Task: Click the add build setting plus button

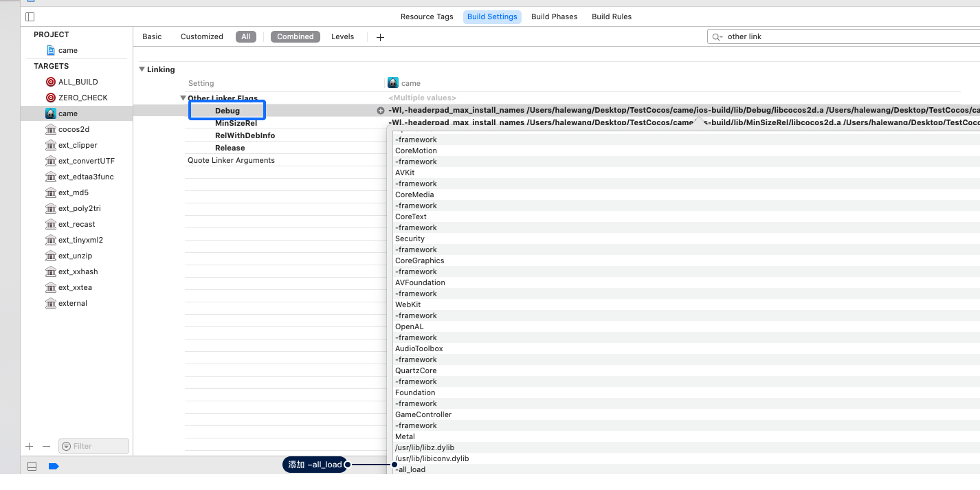Action: (x=380, y=37)
